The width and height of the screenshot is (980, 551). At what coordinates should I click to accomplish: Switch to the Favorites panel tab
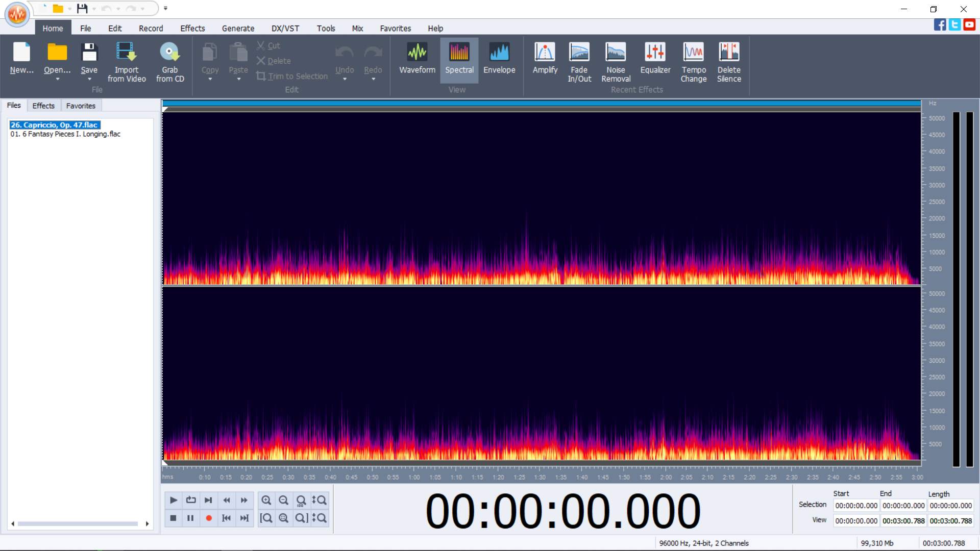pyautogui.click(x=81, y=106)
